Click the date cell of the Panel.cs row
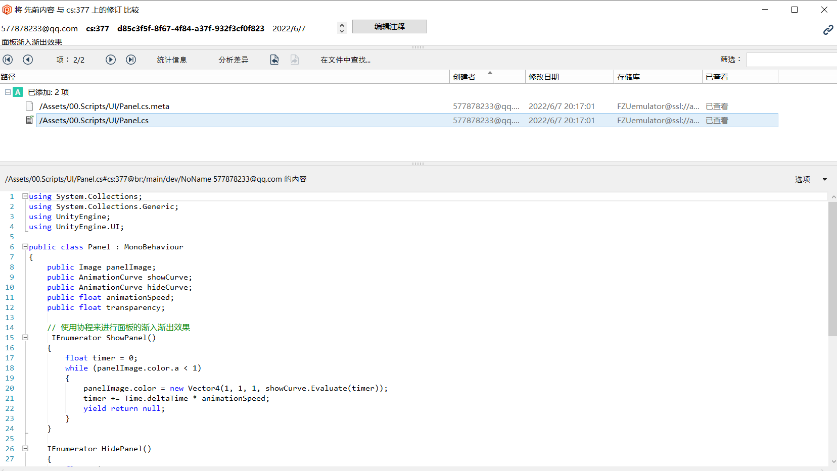The width and height of the screenshot is (837, 471). [x=562, y=120]
